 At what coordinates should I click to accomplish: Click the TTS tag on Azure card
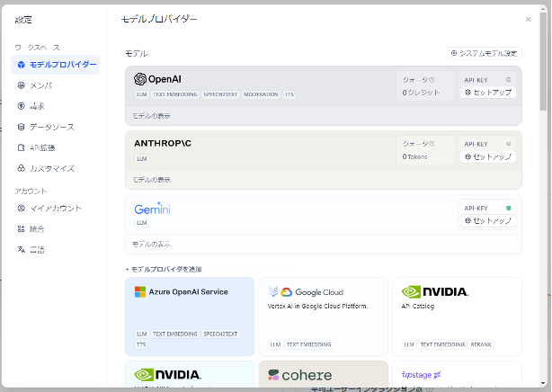tap(141, 344)
